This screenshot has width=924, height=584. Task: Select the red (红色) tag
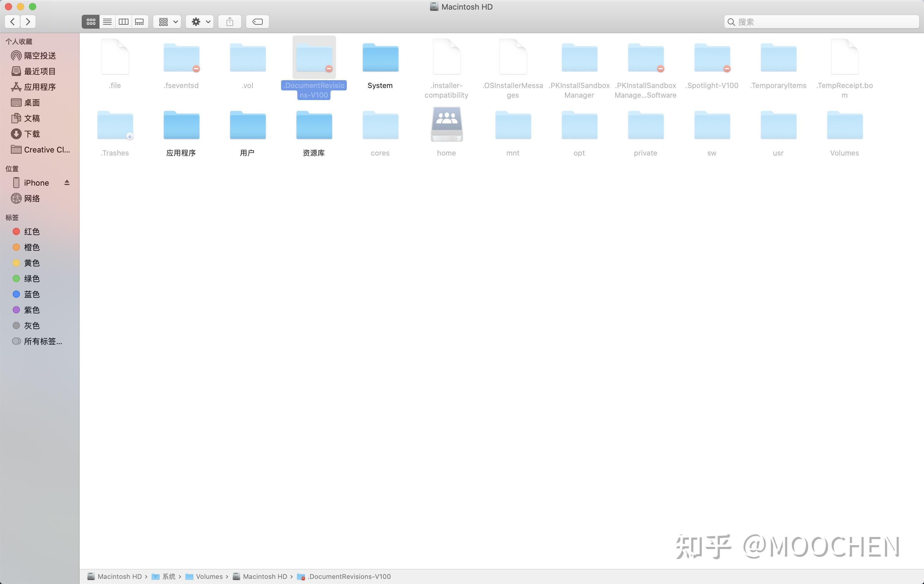31,232
